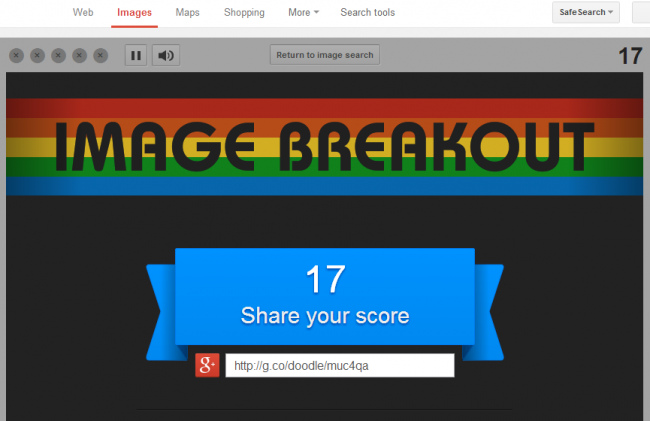This screenshot has height=421, width=650.
Task: Mute the game sound with speaker icon
Action: 166,55
